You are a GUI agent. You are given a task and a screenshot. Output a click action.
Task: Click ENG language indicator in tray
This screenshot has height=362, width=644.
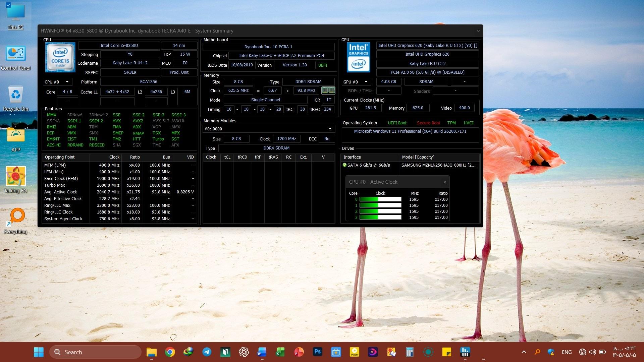[567, 352]
